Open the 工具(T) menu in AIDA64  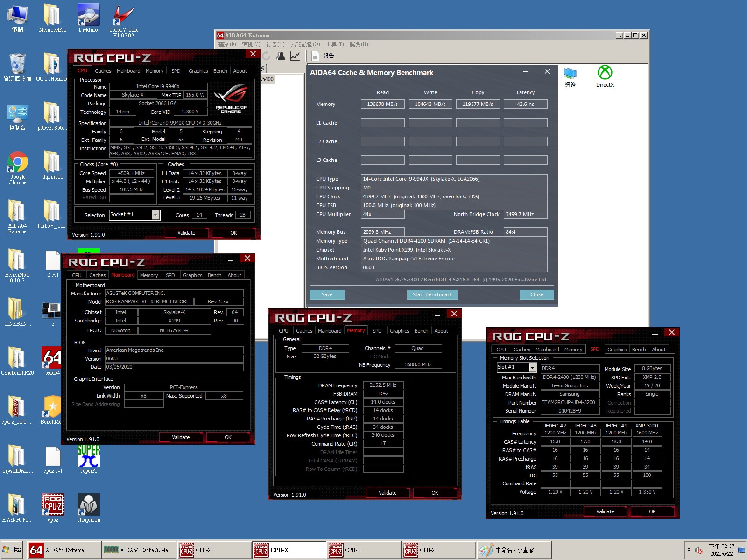(x=334, y=44)
